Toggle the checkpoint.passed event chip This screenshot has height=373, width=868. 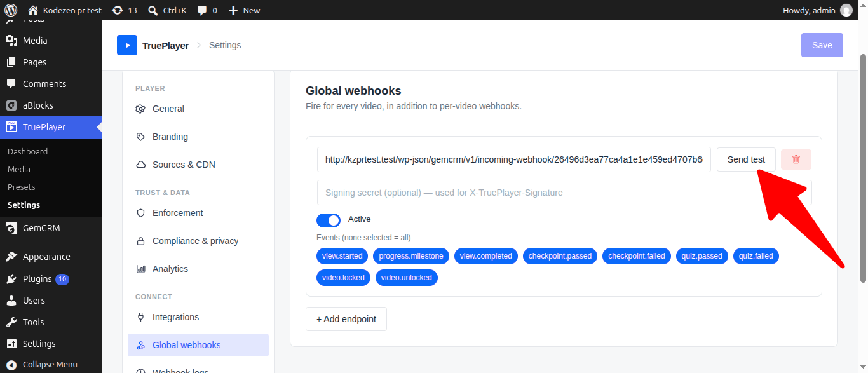(x=560, y=256)
